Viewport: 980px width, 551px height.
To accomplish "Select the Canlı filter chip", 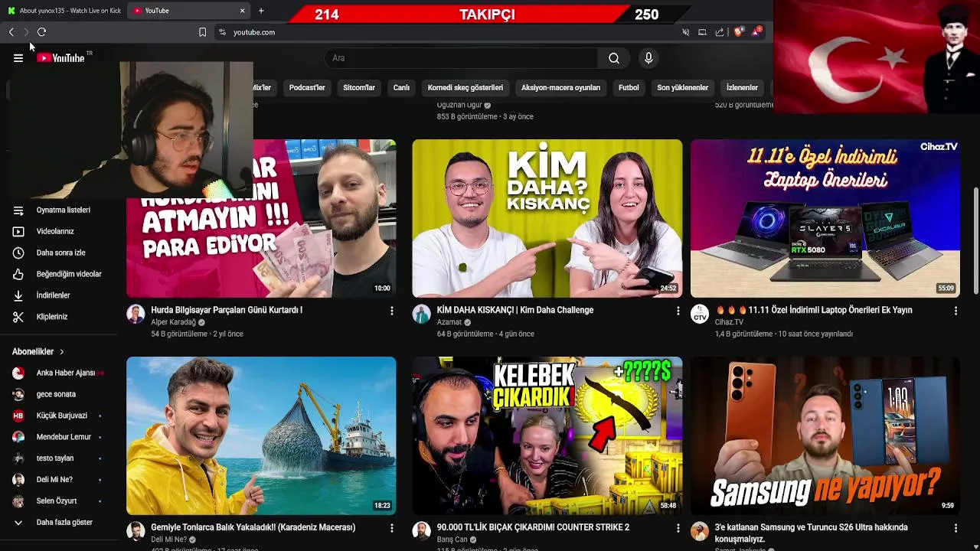I will (401, 88).
